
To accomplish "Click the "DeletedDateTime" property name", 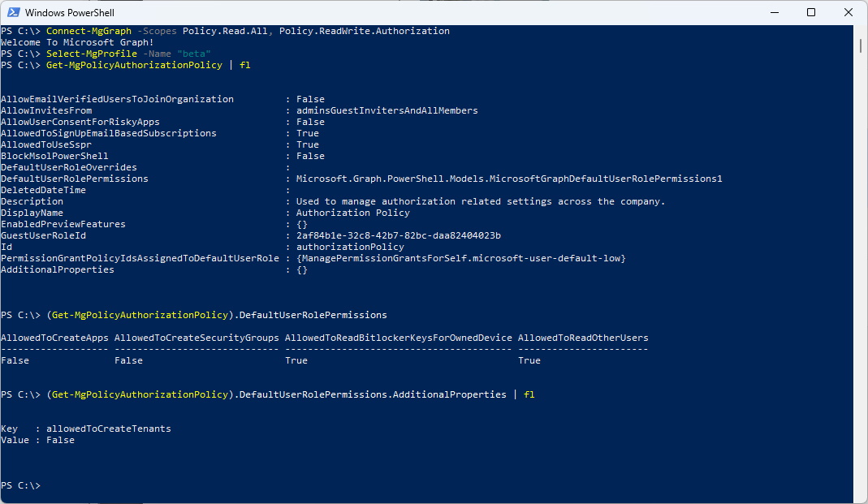I will click(43, 190).
